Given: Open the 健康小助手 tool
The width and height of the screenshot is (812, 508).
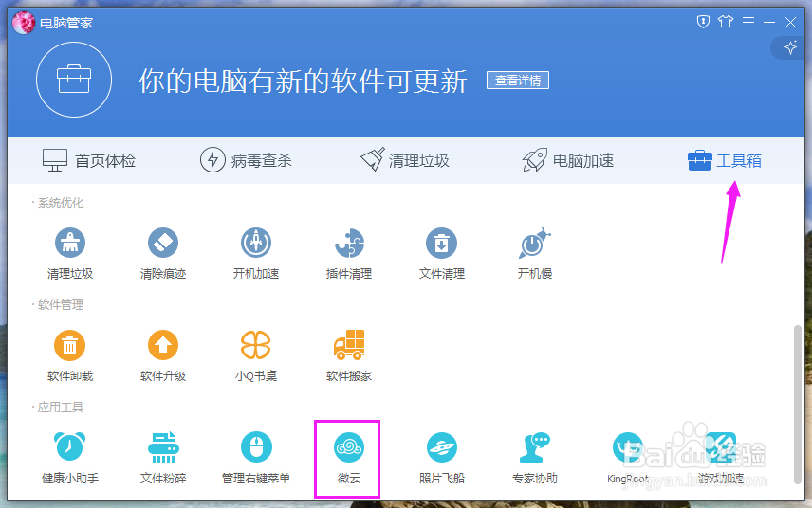Looking at the screenshot, I should (70, 458).
